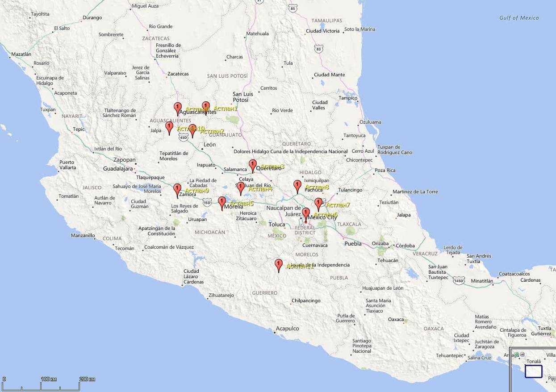The width and height of the screenshot is (556, 392).
Task: Click the Acapulco city label
Action: tap(287, 329)
